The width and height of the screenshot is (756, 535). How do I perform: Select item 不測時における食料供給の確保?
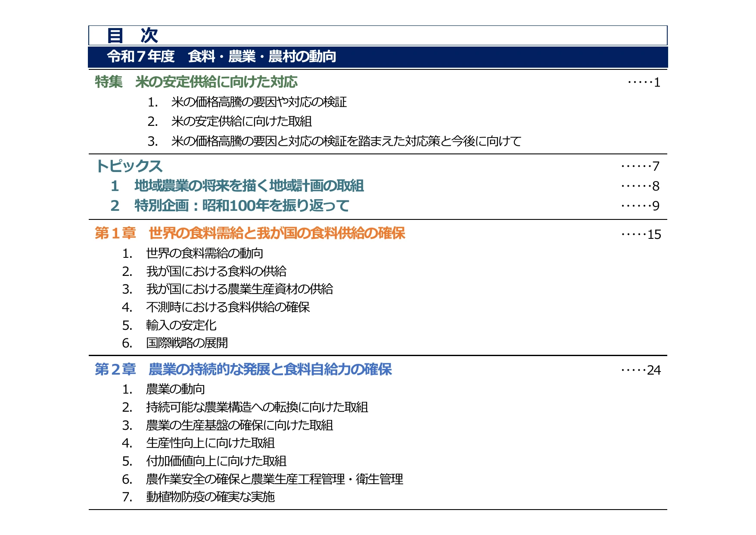pyautogui.click(x=228, y=307)
